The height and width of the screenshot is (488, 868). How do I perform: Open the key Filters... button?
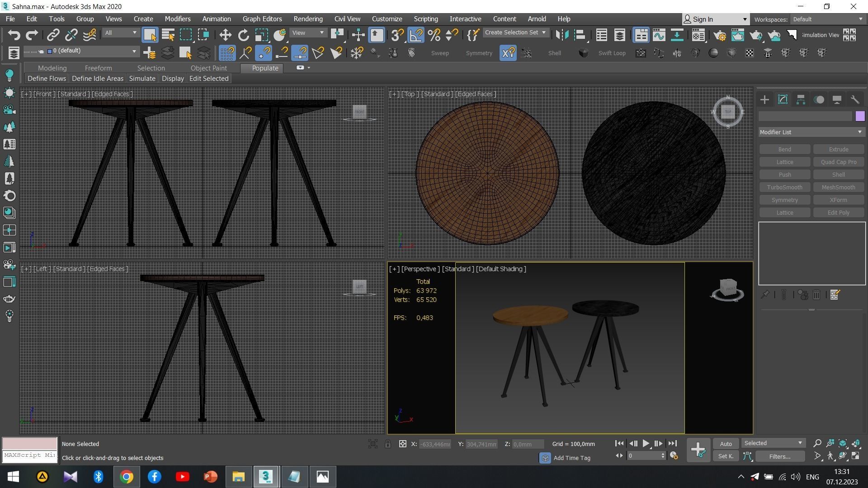point(779,456)
